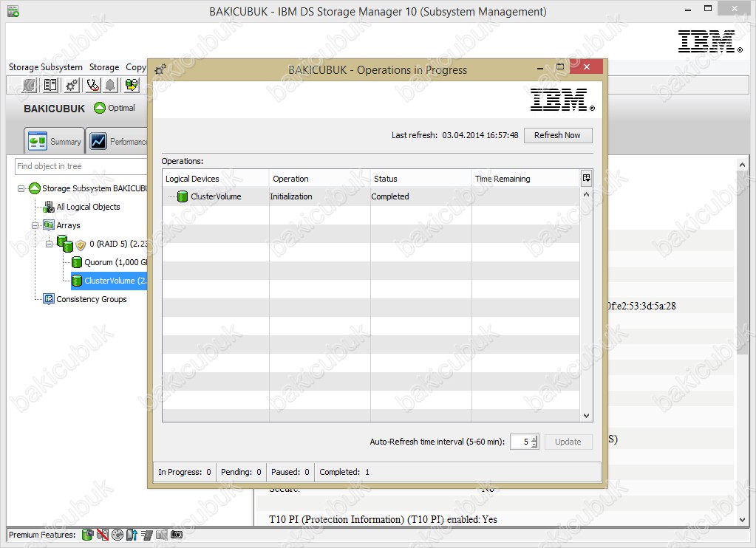Screen dimensions: 756x548
Task: Click the Initialization cell in the Operation column
Action: pos(319,196)
